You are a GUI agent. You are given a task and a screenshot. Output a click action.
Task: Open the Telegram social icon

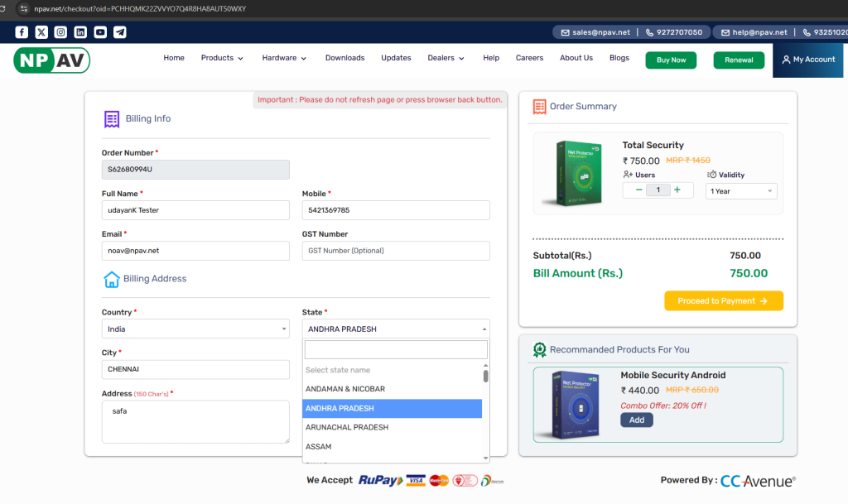click(x=120, y=32)
